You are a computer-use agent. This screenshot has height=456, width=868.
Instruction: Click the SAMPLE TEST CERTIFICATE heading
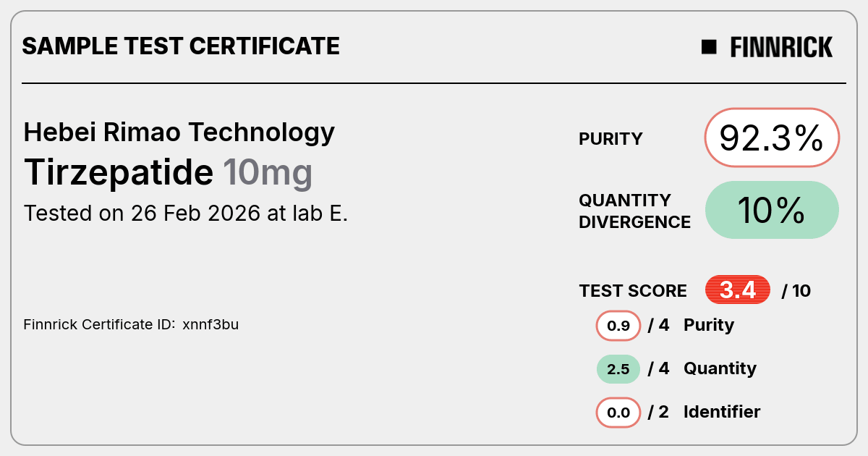181,46
